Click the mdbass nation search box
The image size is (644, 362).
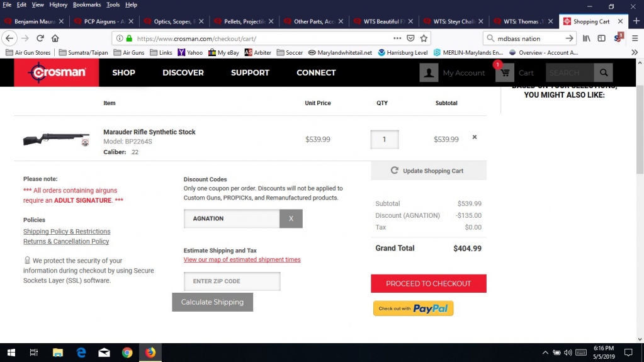point(529,38)
